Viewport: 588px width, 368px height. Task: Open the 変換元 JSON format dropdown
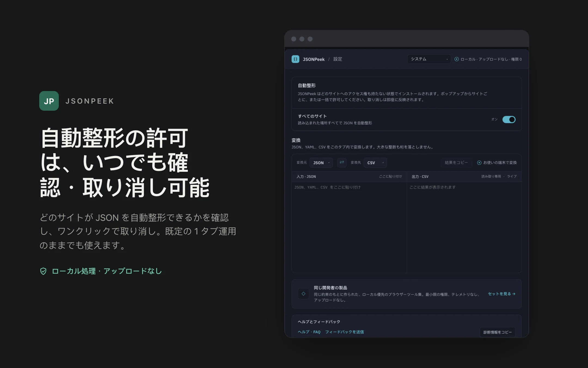[x=321, y=163]
